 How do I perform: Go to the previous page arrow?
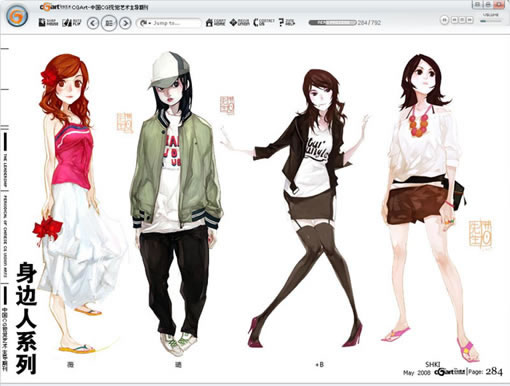pyautogui.click(x=93, y=23)
